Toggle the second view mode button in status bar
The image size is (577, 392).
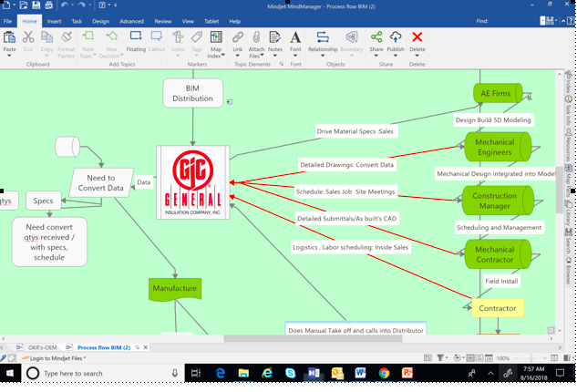[x=479, y=357]
